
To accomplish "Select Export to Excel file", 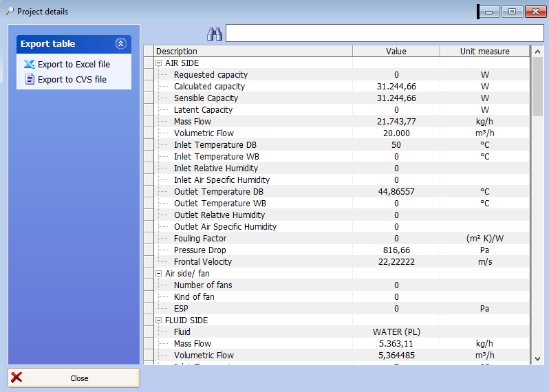I will pos(74,65).
